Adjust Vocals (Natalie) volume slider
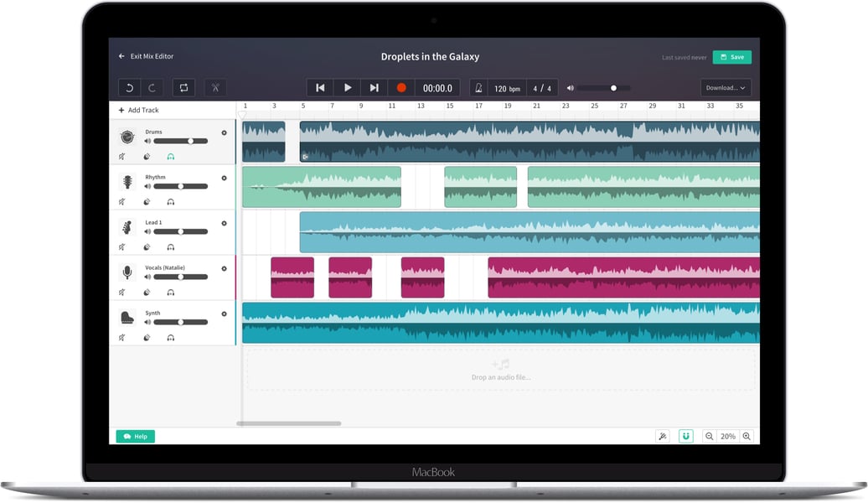Viewport: 868px width, 503px height. (x=180, y=277)
